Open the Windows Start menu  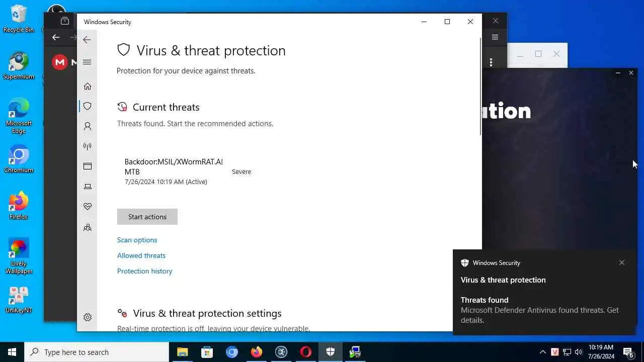click(12, 352)
